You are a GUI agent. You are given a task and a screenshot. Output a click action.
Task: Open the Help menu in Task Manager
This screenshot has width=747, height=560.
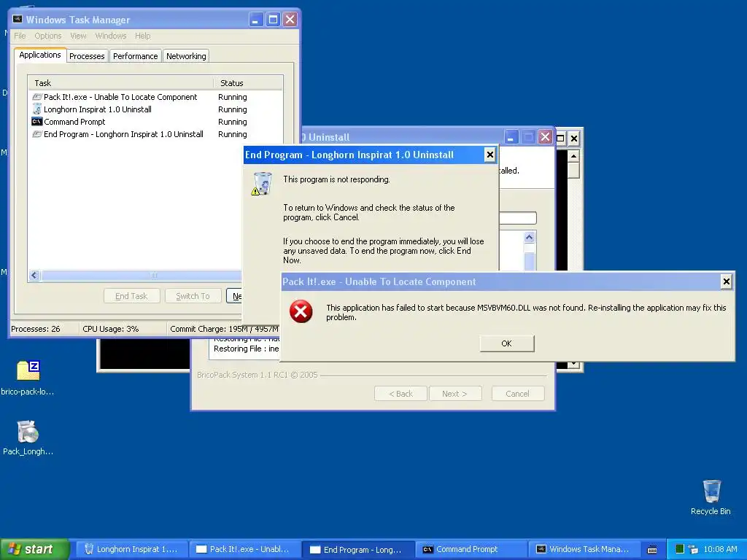[142, 36]
